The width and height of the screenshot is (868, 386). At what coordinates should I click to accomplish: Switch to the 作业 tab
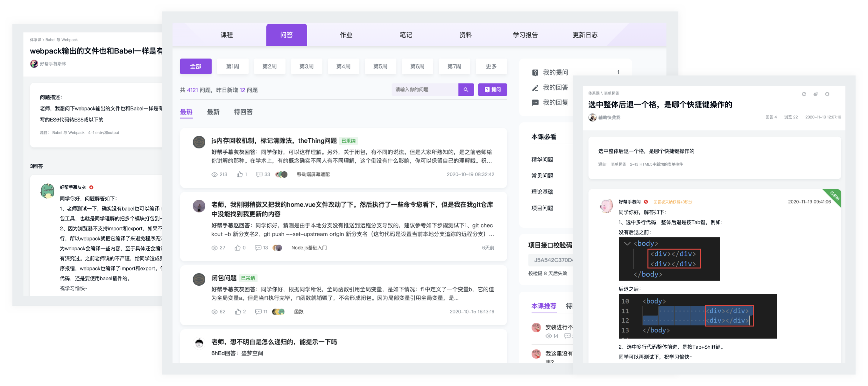coord(346,35)
